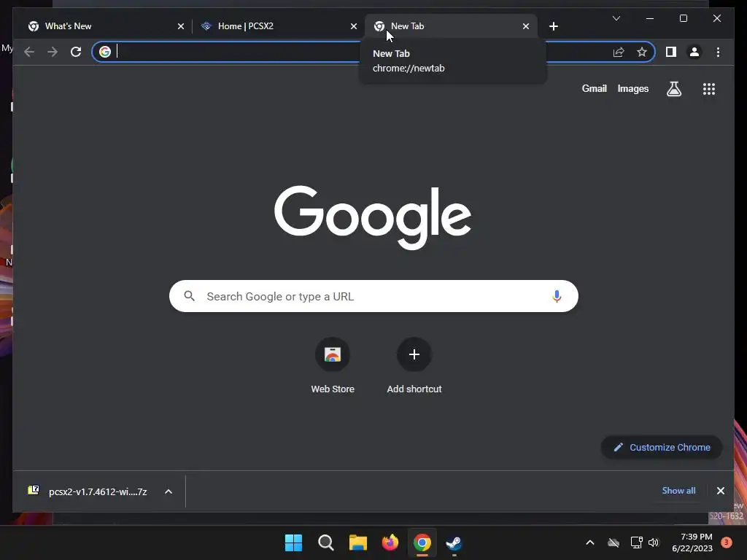Click the OneDrive cloud tray icon
Screen dimensions: 747x560
[x=613, y=542]
